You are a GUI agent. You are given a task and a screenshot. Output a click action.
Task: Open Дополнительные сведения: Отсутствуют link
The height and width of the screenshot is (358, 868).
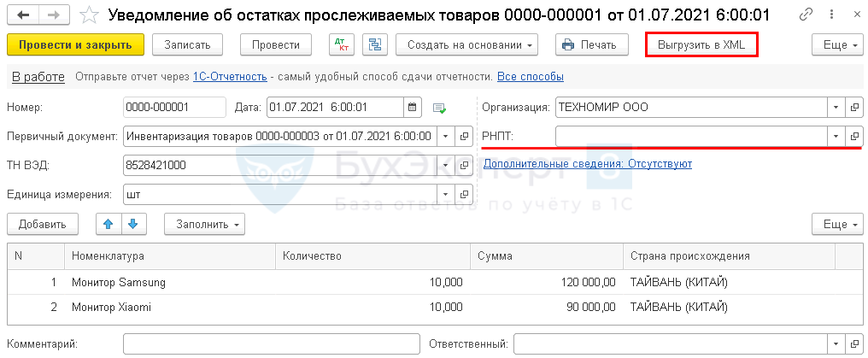point(588,164)
